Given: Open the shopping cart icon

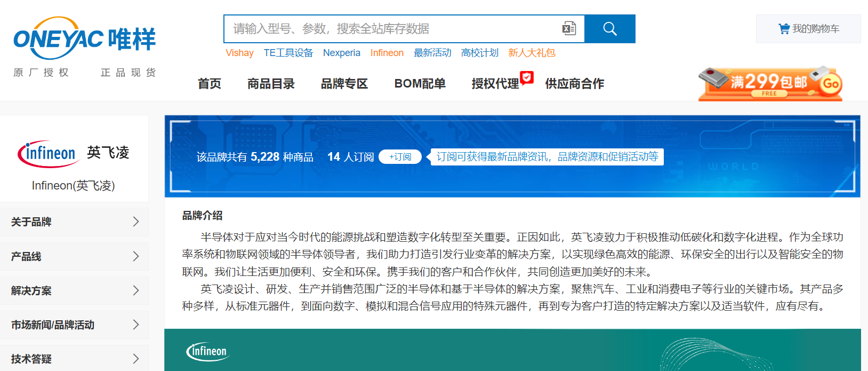Looking at the screenshot, I should (784, 29).
